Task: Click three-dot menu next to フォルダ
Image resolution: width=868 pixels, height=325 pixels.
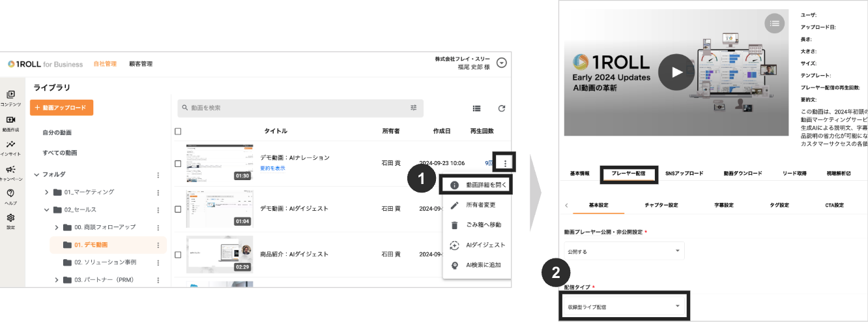Action: [158, 175]
